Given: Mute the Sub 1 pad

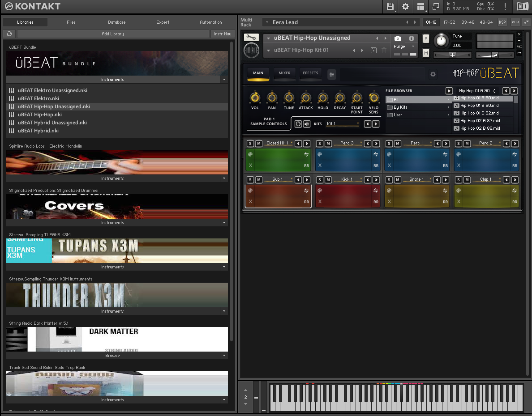Looking at the screenshot, I should [258, 180].
